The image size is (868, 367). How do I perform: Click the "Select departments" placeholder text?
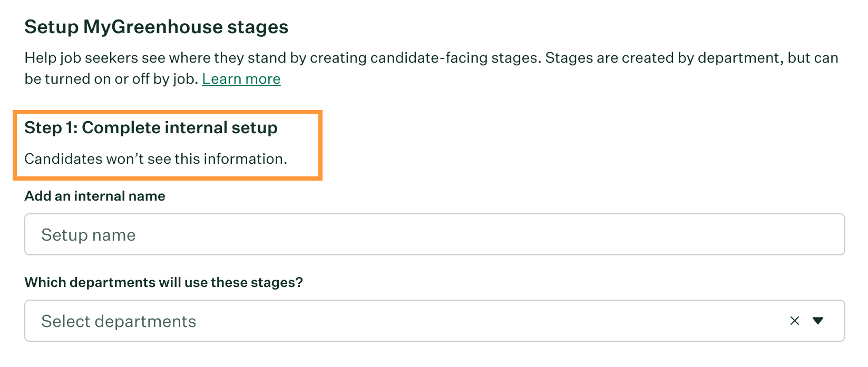(119, 321)
